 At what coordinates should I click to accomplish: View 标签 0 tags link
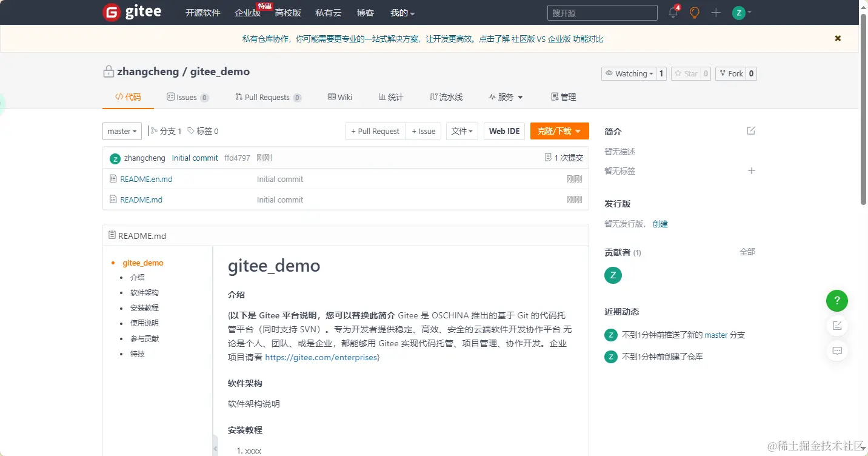point(203,131)
